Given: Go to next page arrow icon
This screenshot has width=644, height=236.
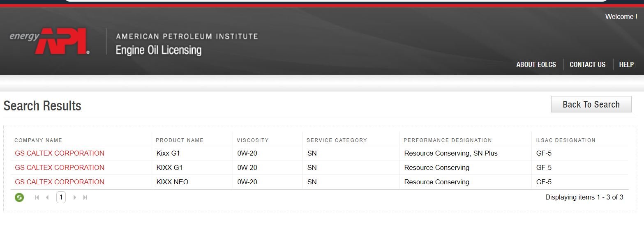Looking at the screenshot, I should [x=74, y=197].
